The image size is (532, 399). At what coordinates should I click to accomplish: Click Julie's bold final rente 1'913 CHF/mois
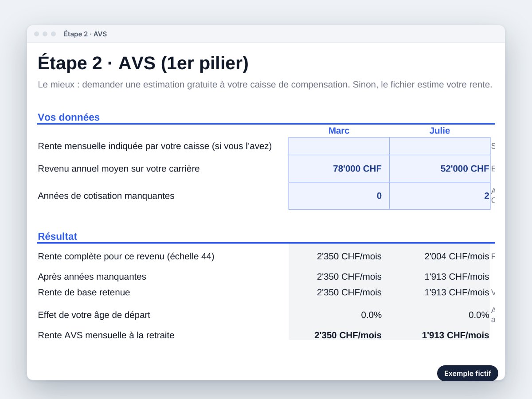(x=456, y=335)
